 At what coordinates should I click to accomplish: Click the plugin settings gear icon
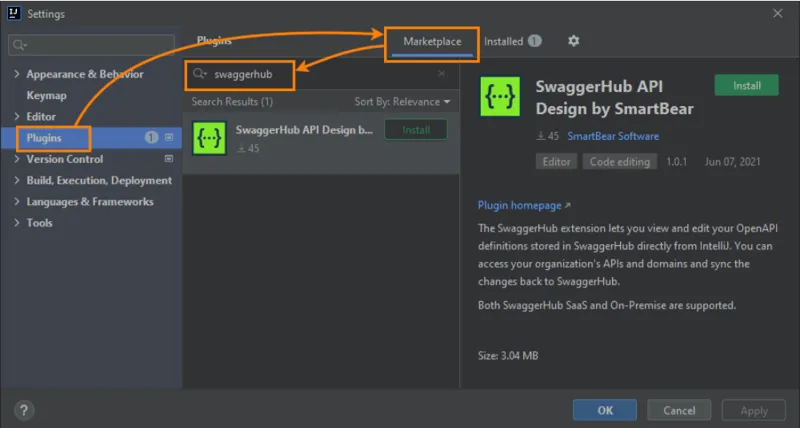pyautogui.click(x=573, y=41)
